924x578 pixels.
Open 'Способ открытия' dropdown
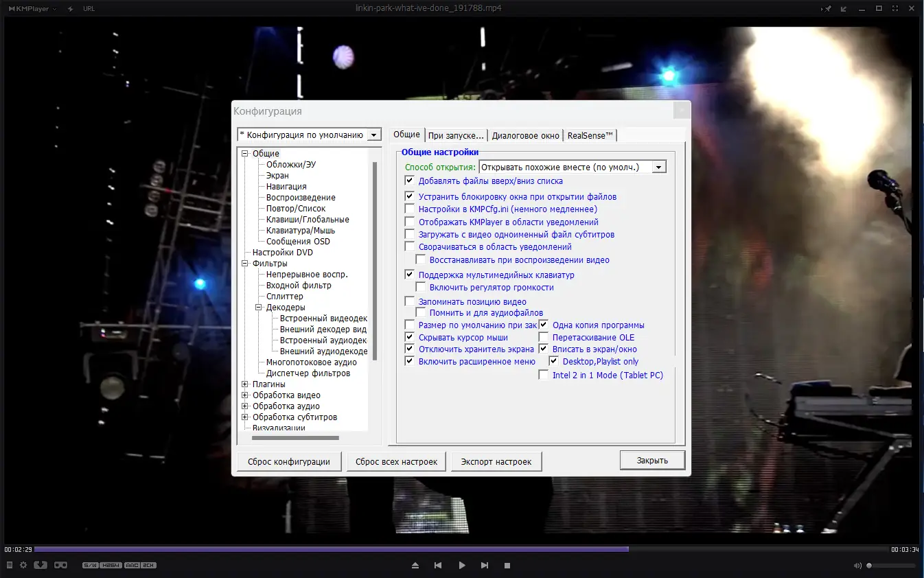pos(659,167)
